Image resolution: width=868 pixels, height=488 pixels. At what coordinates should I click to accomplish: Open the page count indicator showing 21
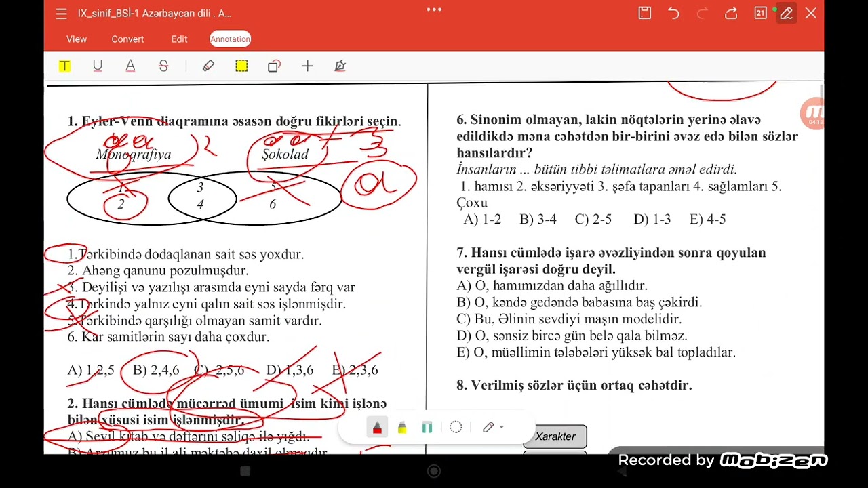(760, 13)
